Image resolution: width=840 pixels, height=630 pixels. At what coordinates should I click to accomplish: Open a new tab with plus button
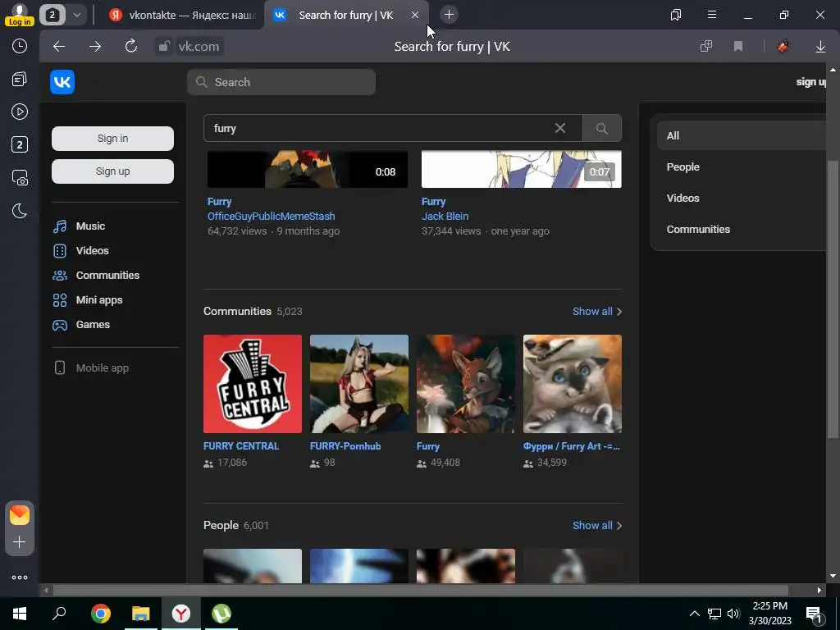(449, 15)
